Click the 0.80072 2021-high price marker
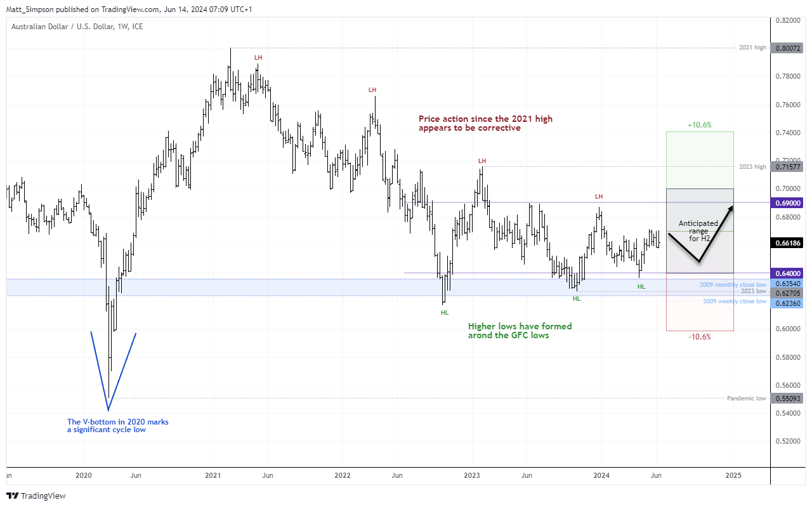Viewport: 812px width, 507px height. tap(787, 47)
